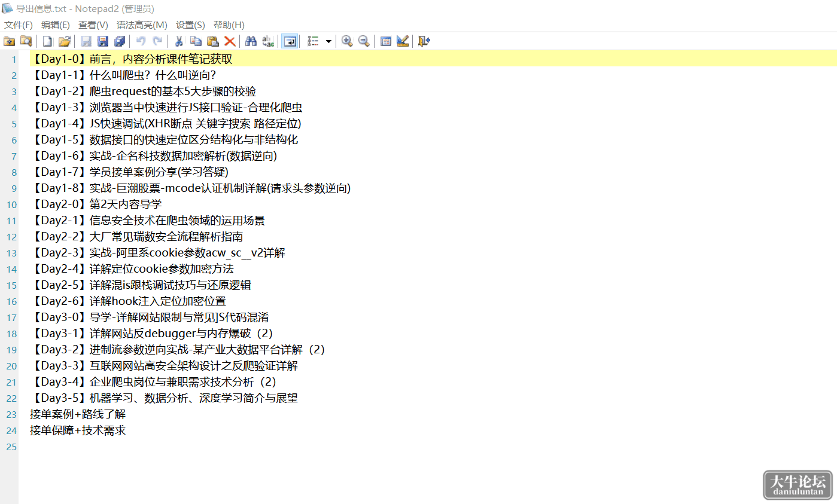Open the 查看(V) menu
This screenshot has height=504, width=837.
tap(93, 25)
